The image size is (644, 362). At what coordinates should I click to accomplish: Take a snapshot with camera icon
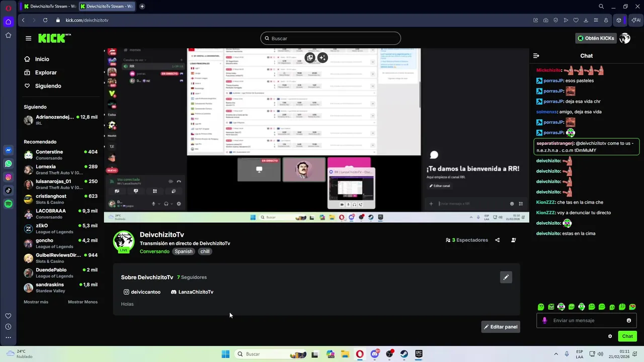click(x=546, y=20)
